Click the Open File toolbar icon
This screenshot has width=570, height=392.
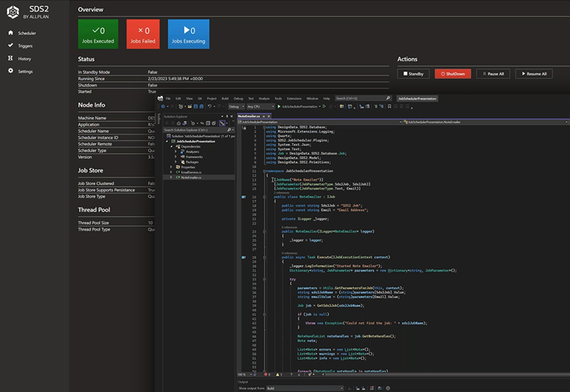(x=190, y=106)
